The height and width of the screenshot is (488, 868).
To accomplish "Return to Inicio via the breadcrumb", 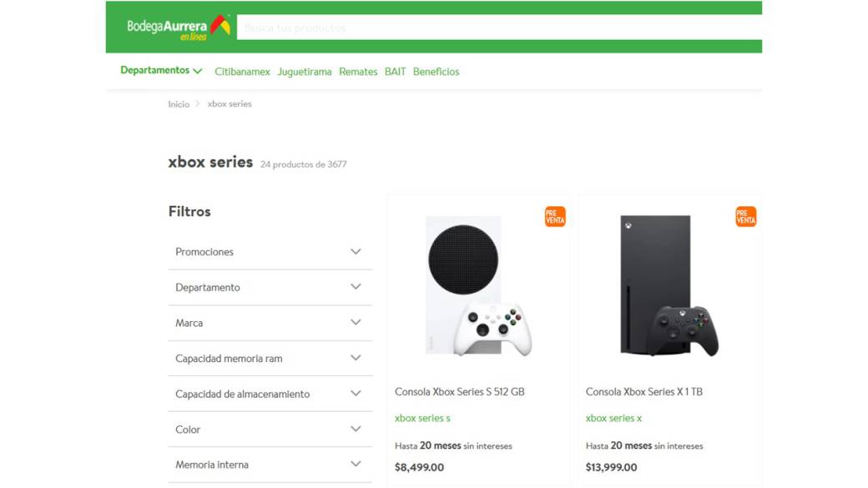I will click(179, 103).
